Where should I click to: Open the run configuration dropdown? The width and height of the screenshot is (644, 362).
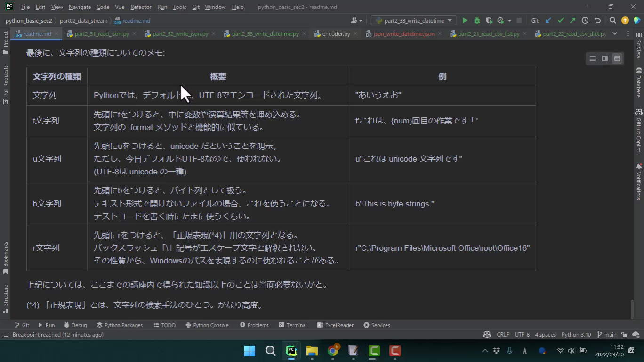[413, 21]
